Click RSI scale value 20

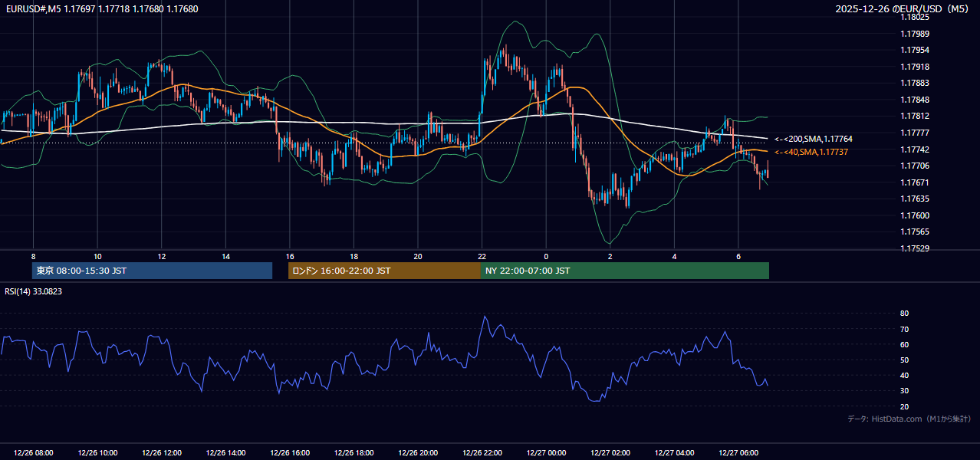904,406
